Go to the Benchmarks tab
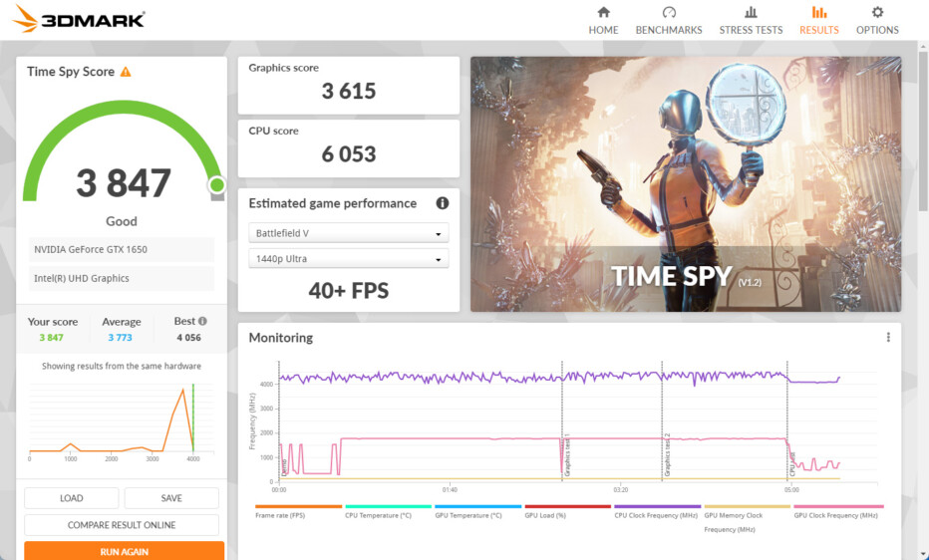The height and width of the screenshot is (560, 929). point(668,20)
